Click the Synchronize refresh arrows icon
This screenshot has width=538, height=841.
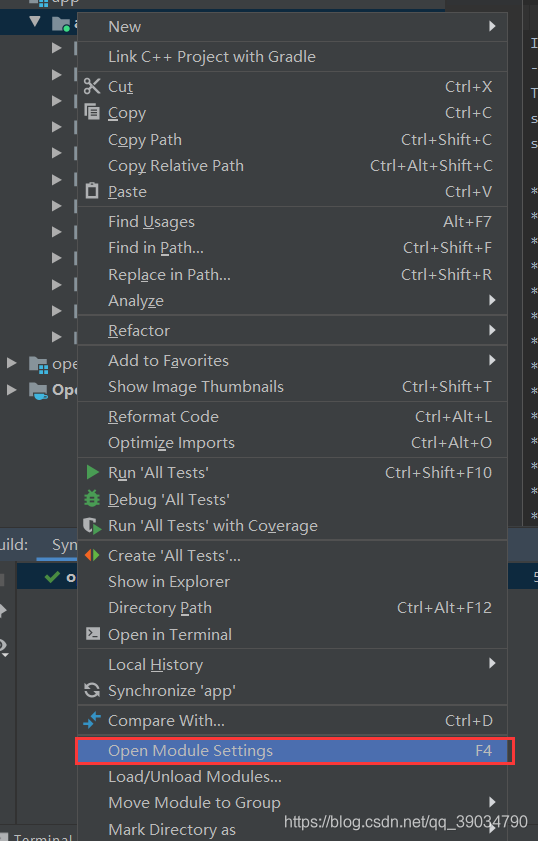92,690
